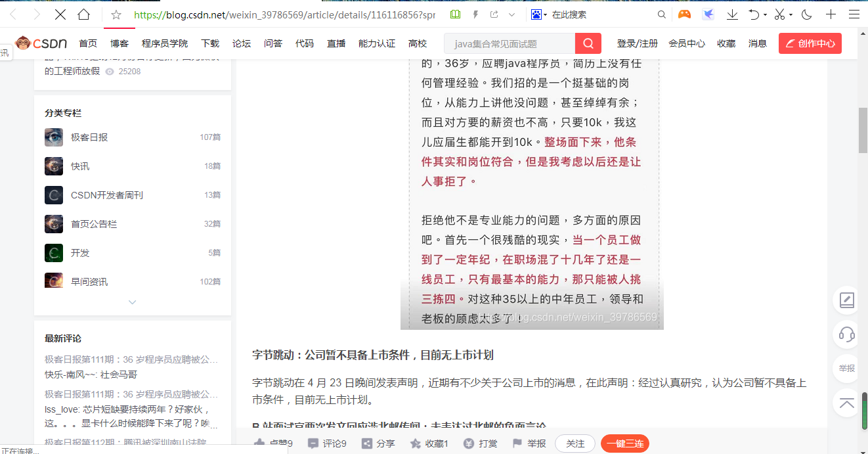Stop page loading with the X button
The height and width of the screenshot is (454, 868).
pyautogui.click(x=60, y=14)
